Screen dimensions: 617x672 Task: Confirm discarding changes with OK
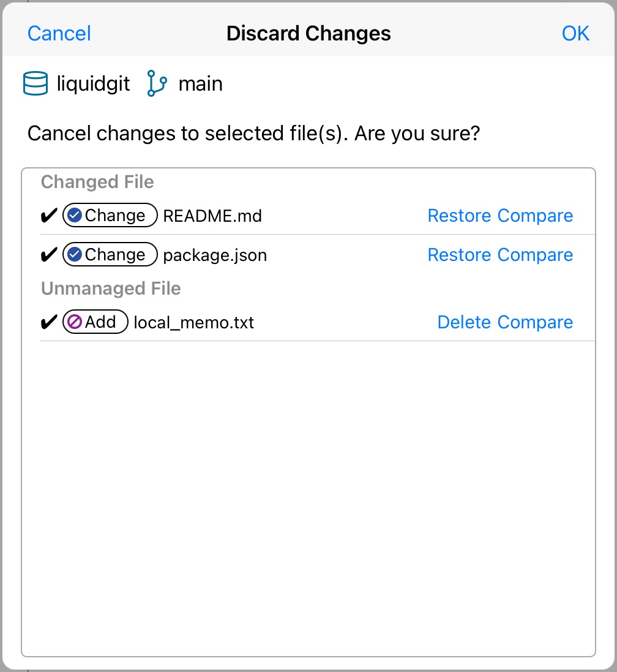tap(575, 34)
